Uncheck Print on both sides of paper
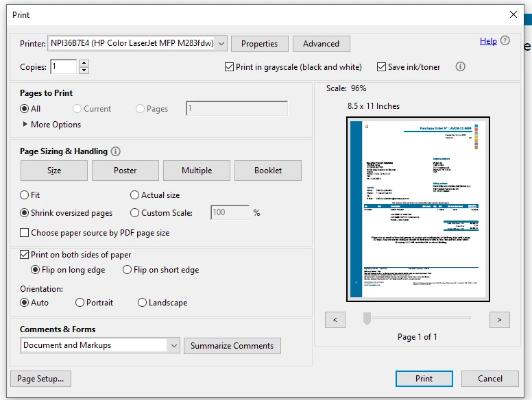Screen dimensions: 532x400 [x=25, y=255]
